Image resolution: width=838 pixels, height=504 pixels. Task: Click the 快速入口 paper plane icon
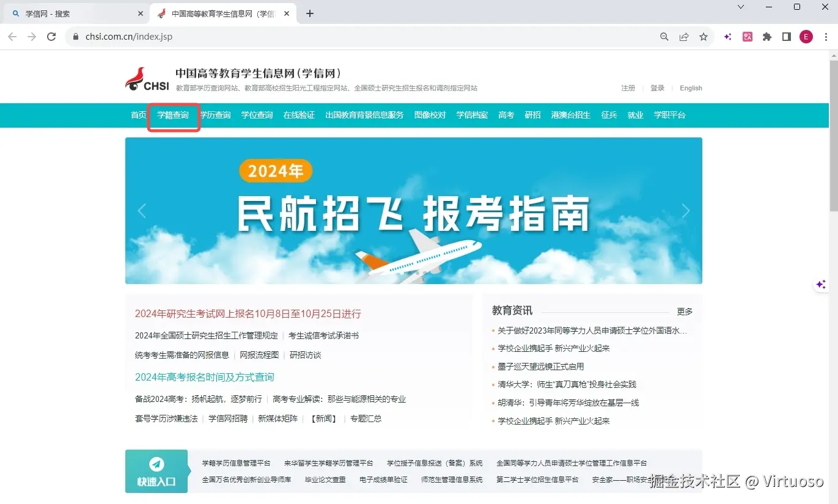point(156,464)
